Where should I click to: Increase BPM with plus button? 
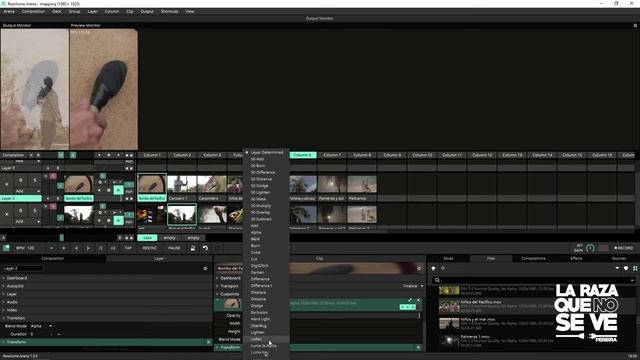pyautogui.click(x=64, y=248)
